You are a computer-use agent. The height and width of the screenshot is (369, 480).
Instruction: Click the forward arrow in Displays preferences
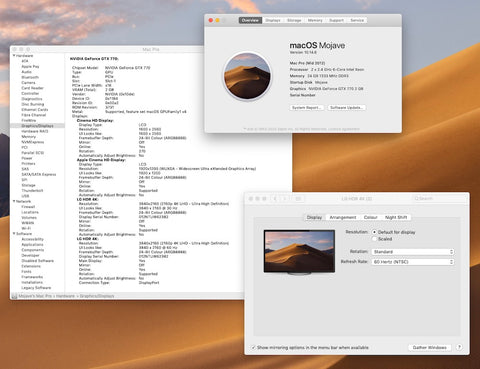[x=285, y=199]
